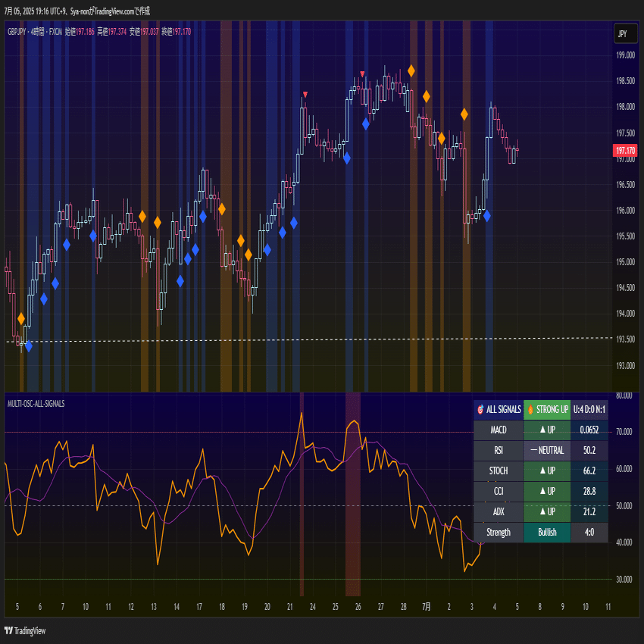Toggle the ADX UP signal cell
Screen dimensions: 644x644
click(547, 511)
